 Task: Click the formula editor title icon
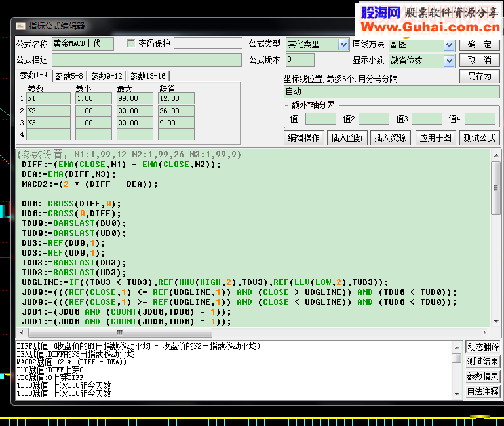click(x=20, y=26)
